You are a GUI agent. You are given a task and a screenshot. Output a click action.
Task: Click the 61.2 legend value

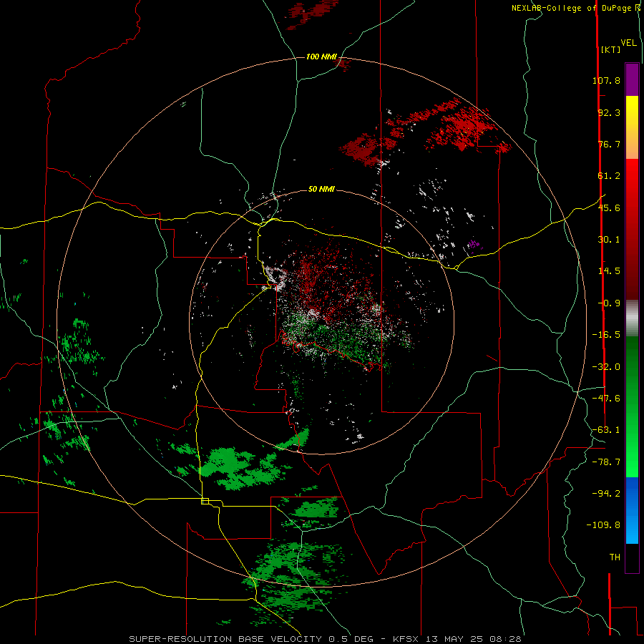[x=609, y=176]
